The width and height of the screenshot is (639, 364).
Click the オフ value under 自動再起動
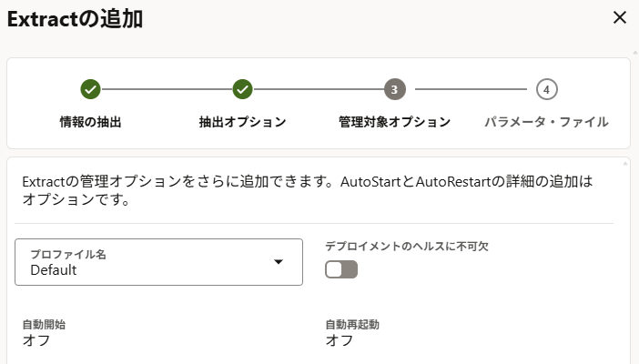(x=340, y=341)
